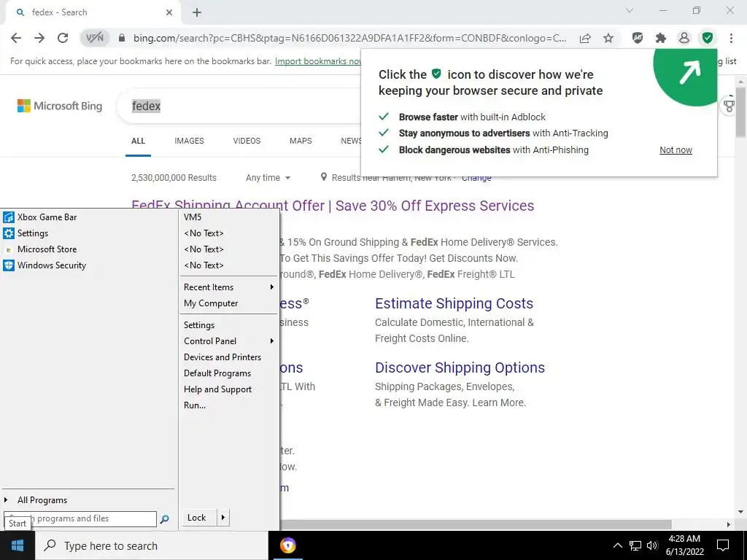Screen dimensions: 747x560
Task: Open a new browser tab
Action: pyautogui.click(x=197, y=13)
